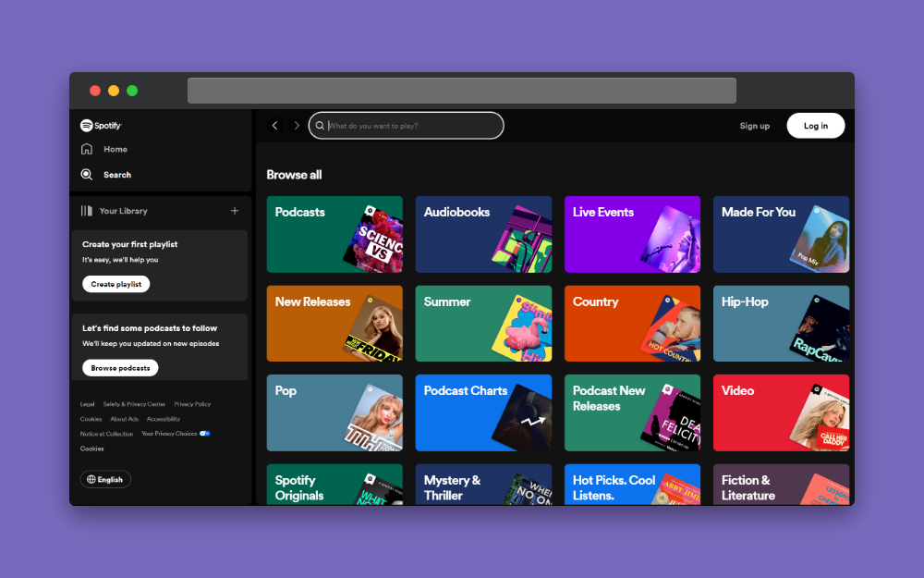Open the About Ads link
Screen dimensions: 924x578
(x=125, y=419)
